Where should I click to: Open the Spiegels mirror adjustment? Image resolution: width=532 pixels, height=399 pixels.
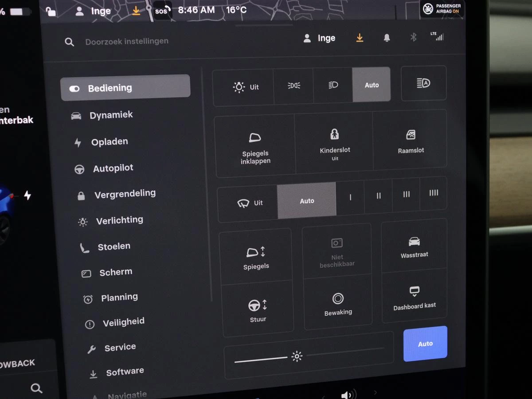click(255, 257)
